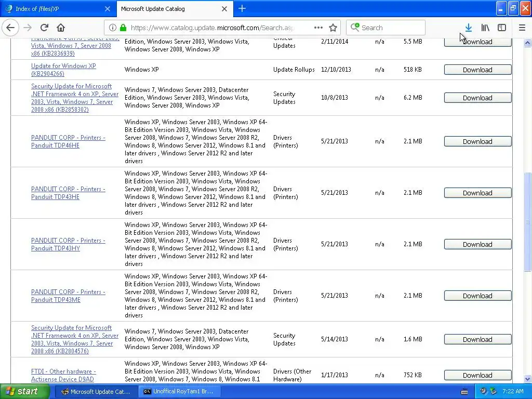Open the Firefox hamburger menu
The image size is (532, 399).
coord(522,28)
